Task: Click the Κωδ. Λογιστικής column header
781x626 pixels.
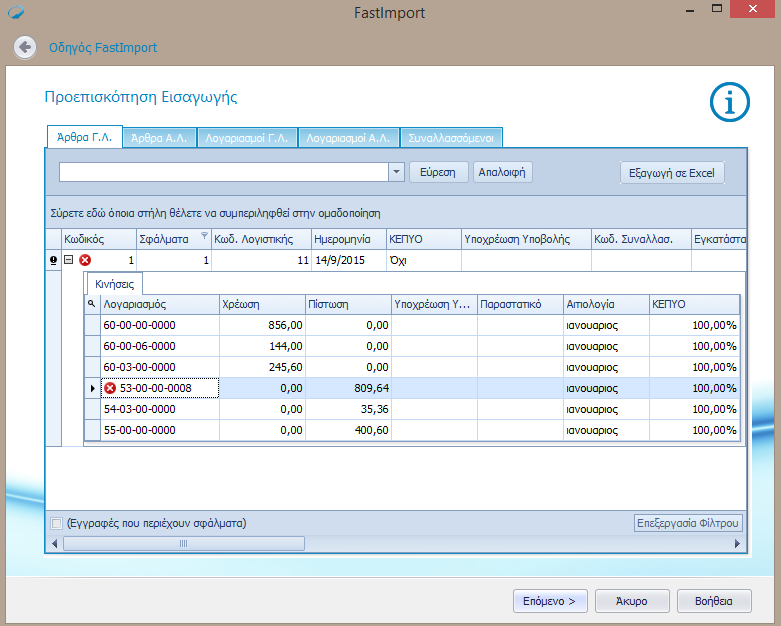Action: pyautogui.click(x=261, y=239)
